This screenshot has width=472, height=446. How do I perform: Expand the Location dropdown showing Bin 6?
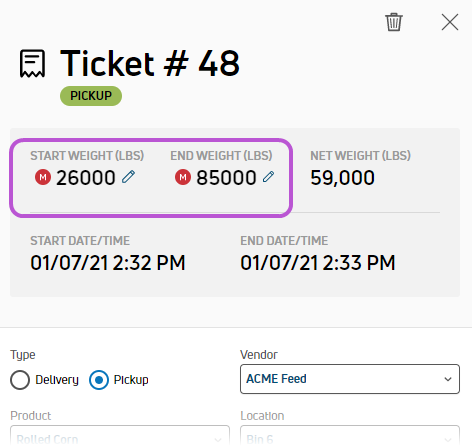point(350,435)
